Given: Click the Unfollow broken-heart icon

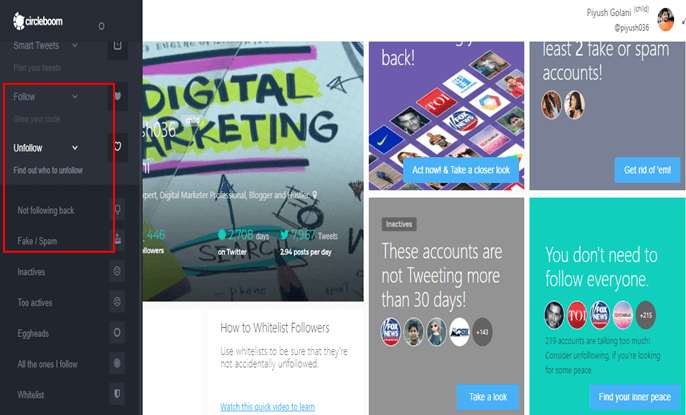Looking at the screenshot, I should pos(117,147).
